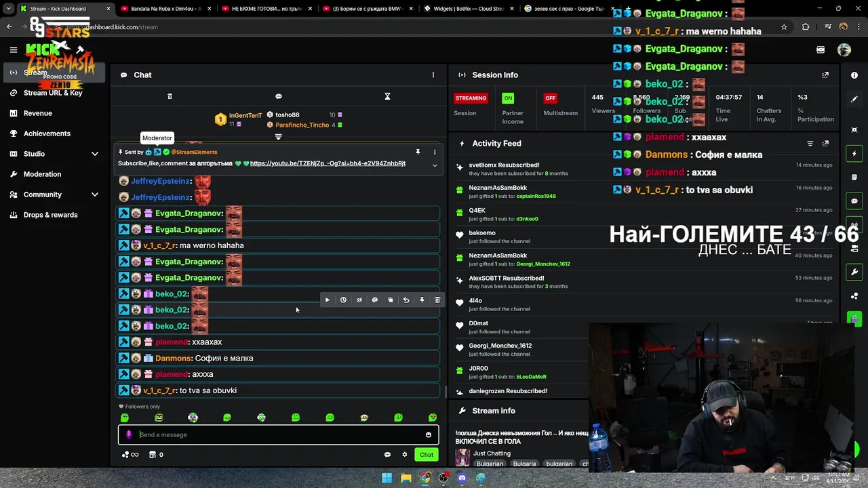
Task: Open Windows Start button in taskbar
Action: tap(387, 478)
